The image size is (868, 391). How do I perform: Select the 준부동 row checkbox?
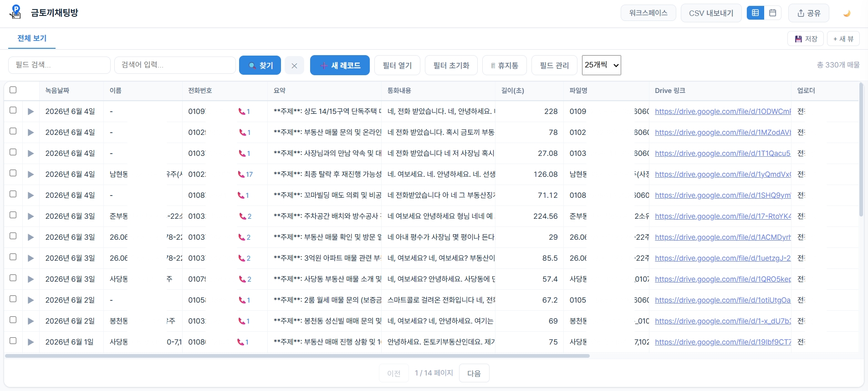coord(13,215)
